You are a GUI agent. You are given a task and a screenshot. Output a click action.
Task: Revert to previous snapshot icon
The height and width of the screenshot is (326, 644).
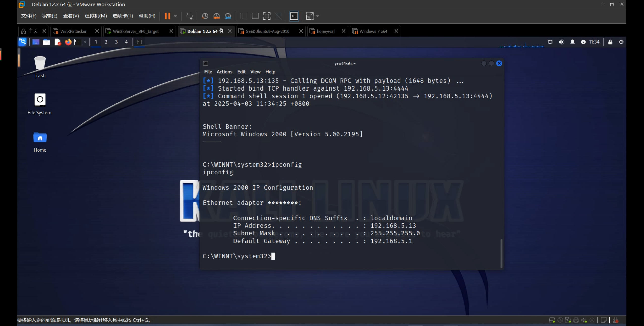coord(216,16)
